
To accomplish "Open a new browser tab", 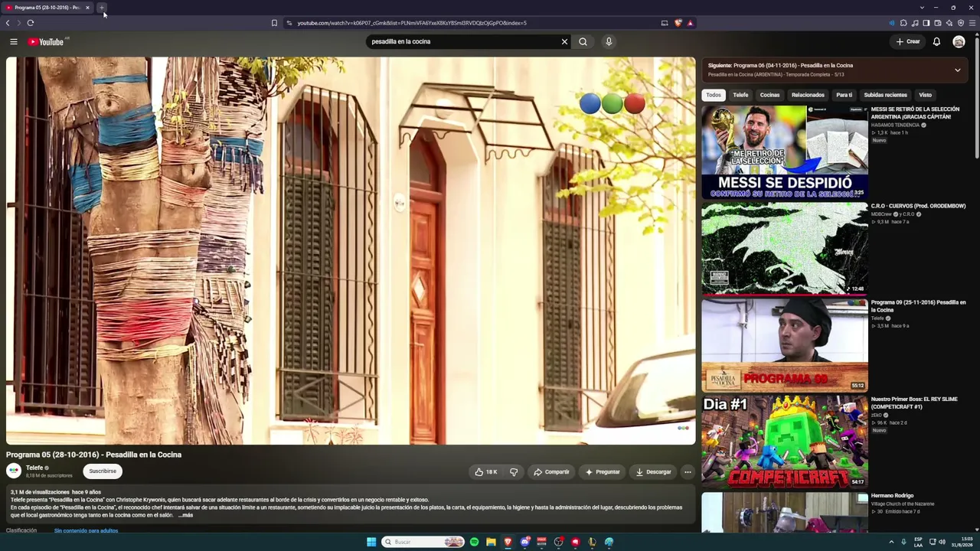I will 102,8.
